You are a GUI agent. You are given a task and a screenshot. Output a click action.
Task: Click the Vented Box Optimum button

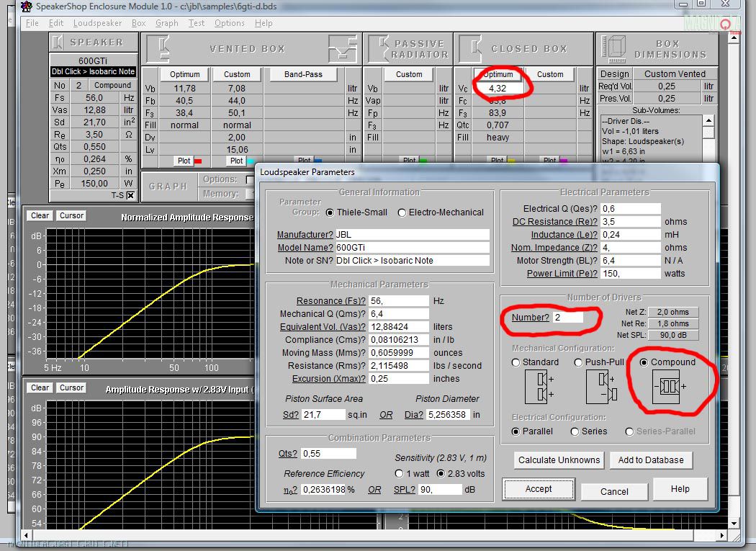point(184,74)
